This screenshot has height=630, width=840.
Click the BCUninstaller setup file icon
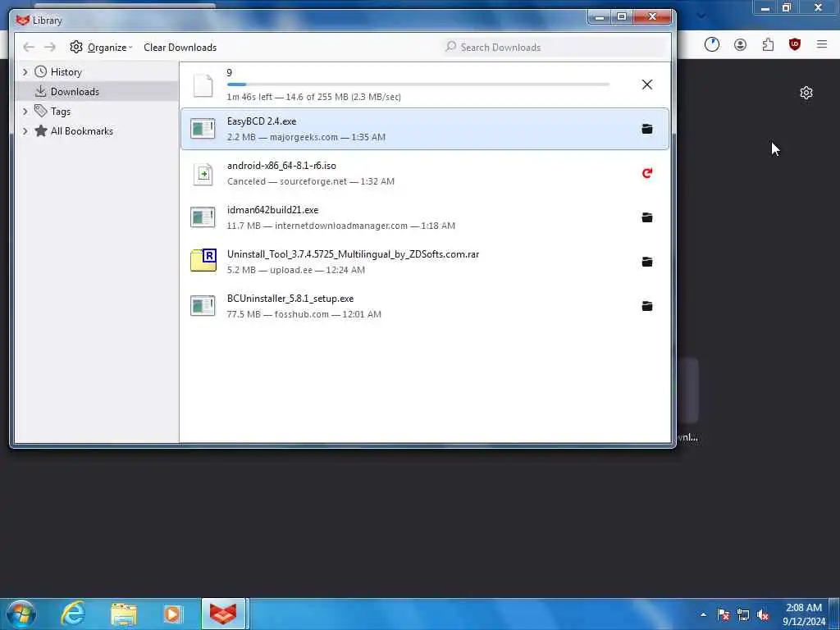coord(203,306)
